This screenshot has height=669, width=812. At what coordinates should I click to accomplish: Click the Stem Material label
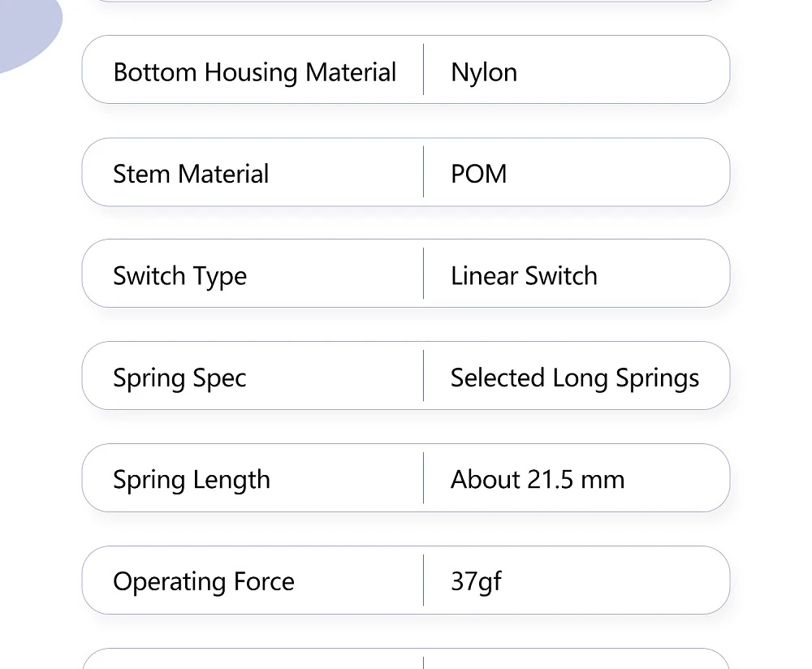(191, 174)
